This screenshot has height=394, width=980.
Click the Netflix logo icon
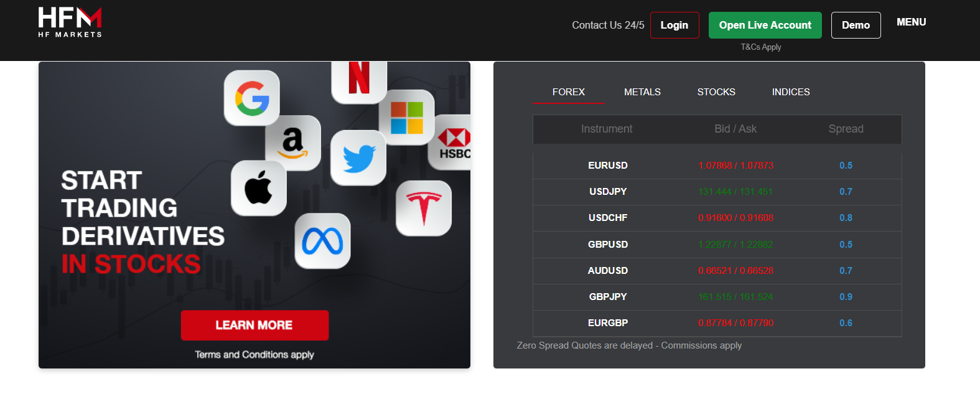pos(359,80)
